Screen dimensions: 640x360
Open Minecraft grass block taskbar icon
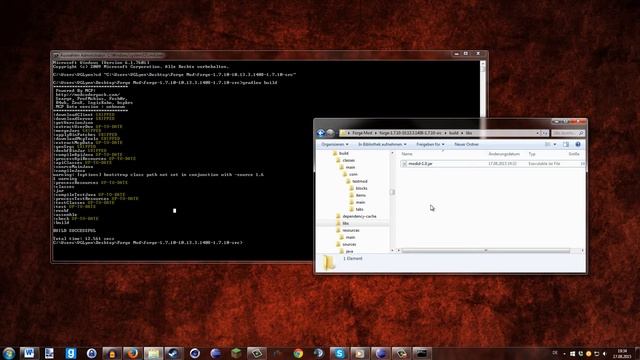pyautogui.click(x=236, y=353)
